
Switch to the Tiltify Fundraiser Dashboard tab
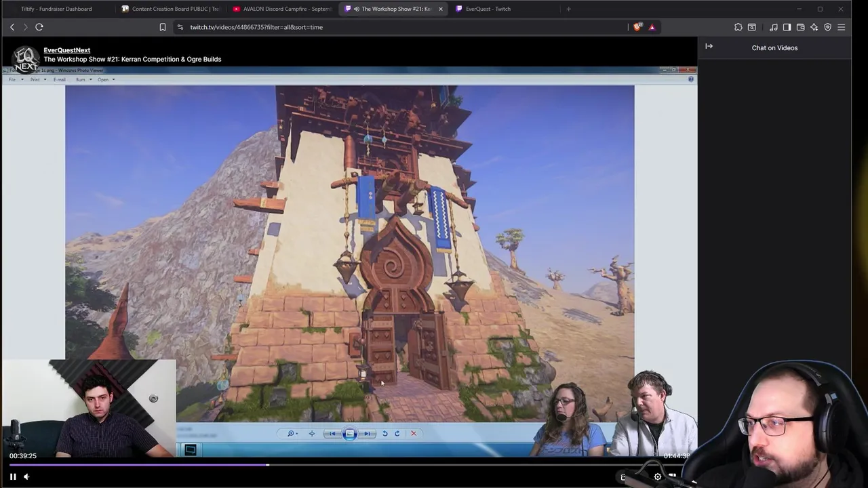(57, 9)
